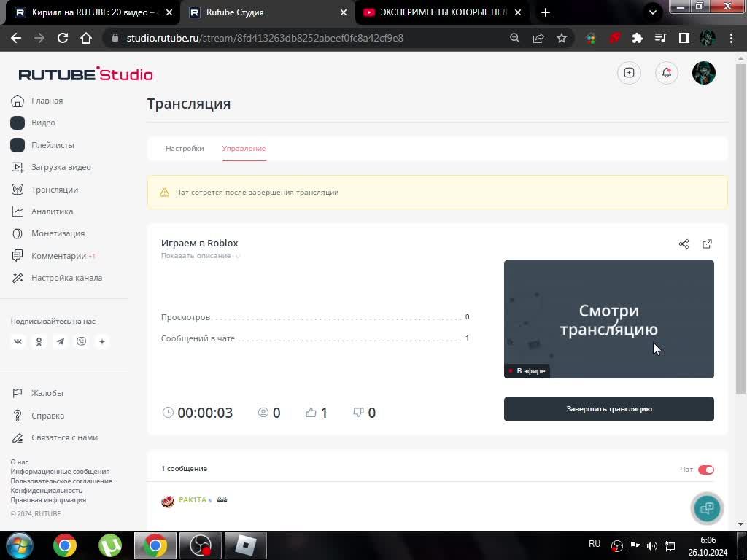Expand Показать описание
The image size is (747, 560).
200,256
